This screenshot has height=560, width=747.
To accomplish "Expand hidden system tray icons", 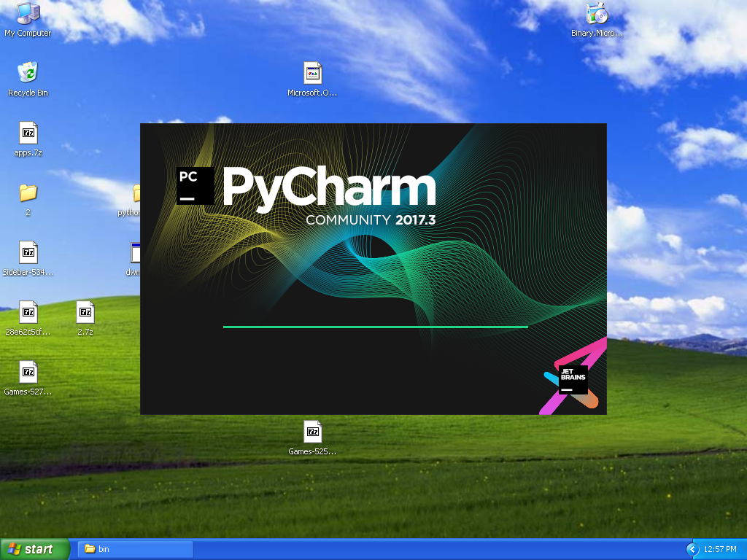I will (x=692, y=550).
